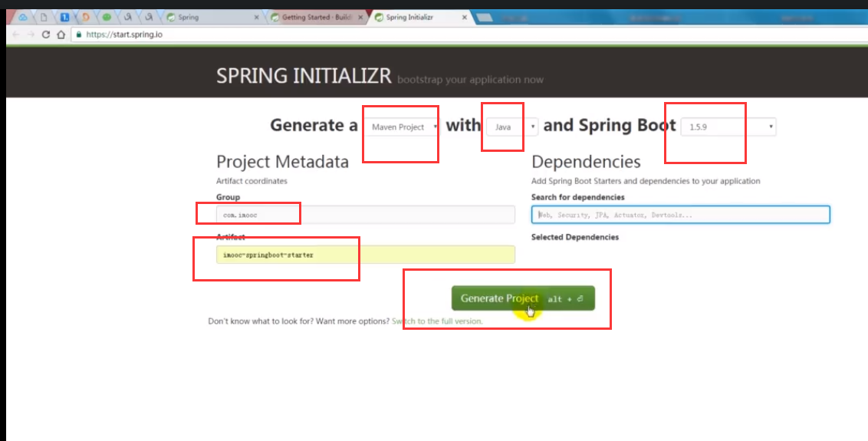This screenshot has height=441, width=868.
Task: Open a new tab next to Spring Initializr
Action: 485,17
